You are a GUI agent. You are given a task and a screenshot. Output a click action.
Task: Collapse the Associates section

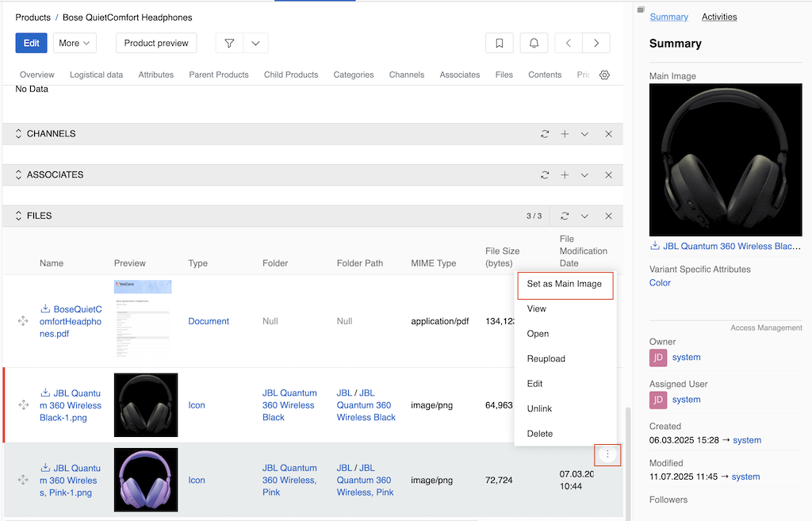tap(19, 174)
